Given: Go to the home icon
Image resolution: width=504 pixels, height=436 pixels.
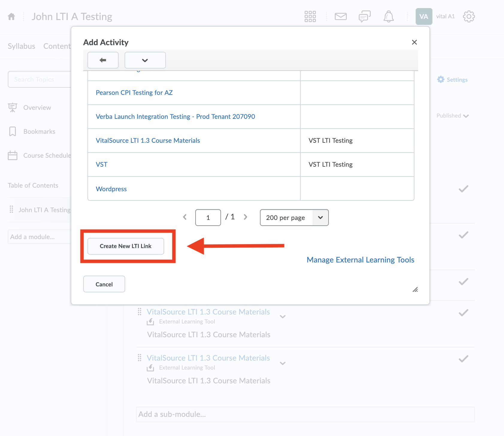Looking at the screenshot, I should tap(11, 16).
